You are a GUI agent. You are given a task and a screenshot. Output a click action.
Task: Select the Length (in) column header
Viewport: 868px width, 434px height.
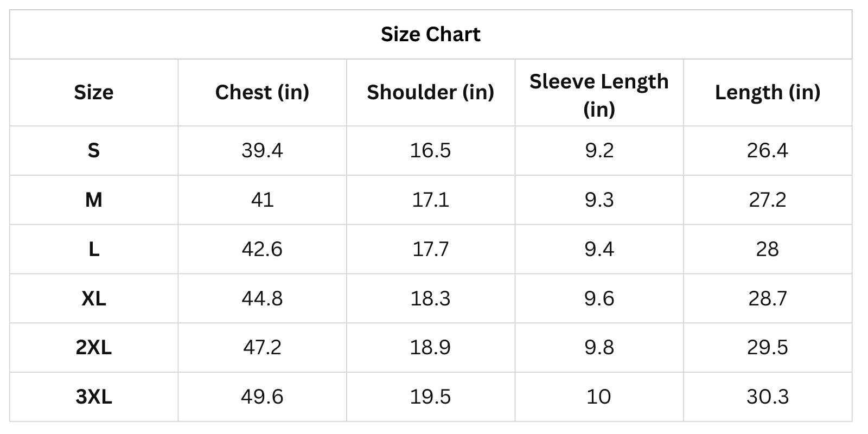click(767, 92)
